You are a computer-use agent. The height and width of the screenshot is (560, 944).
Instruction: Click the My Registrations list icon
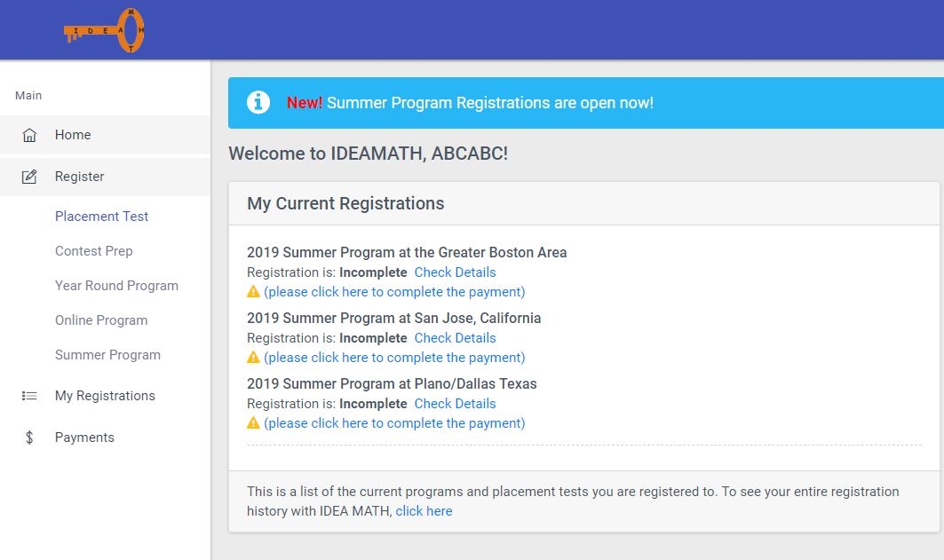31,395
